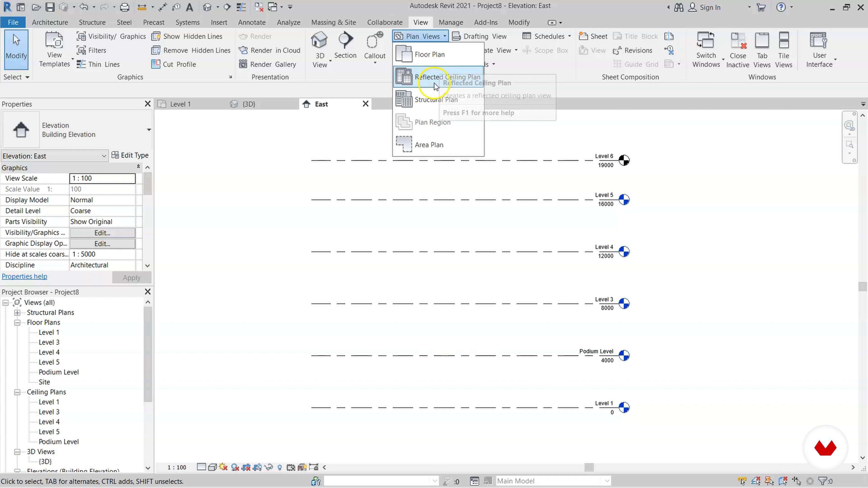Save the project with the floppy disk icon
The width and height of the screenshot is (868, 488).
coord(50,7)
